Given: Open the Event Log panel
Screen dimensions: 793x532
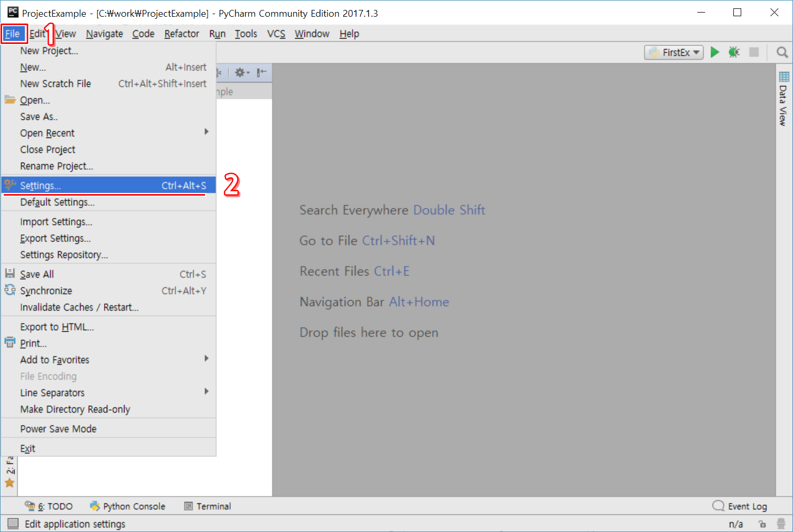Looking at the screenshot, I should [740, 506].
